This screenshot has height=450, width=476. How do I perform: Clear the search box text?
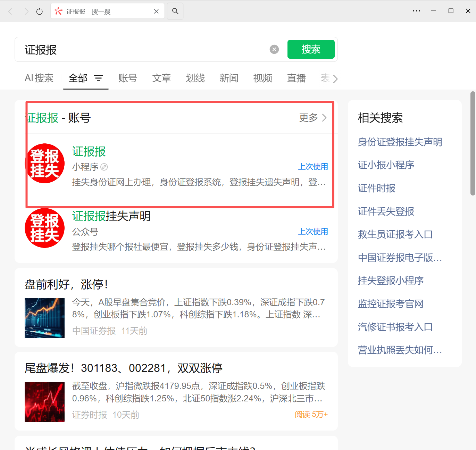coord(274,49)
